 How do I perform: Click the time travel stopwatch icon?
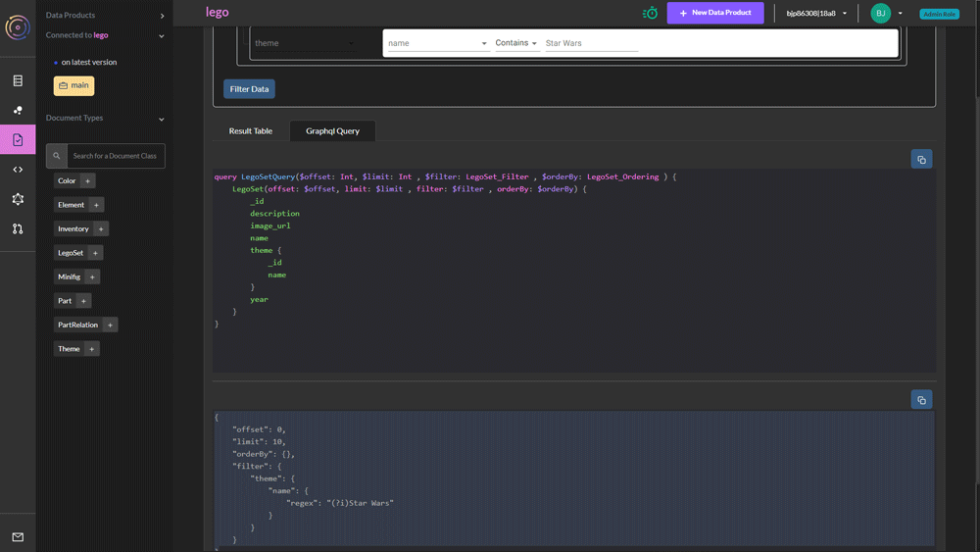click(x=650, y=13)
